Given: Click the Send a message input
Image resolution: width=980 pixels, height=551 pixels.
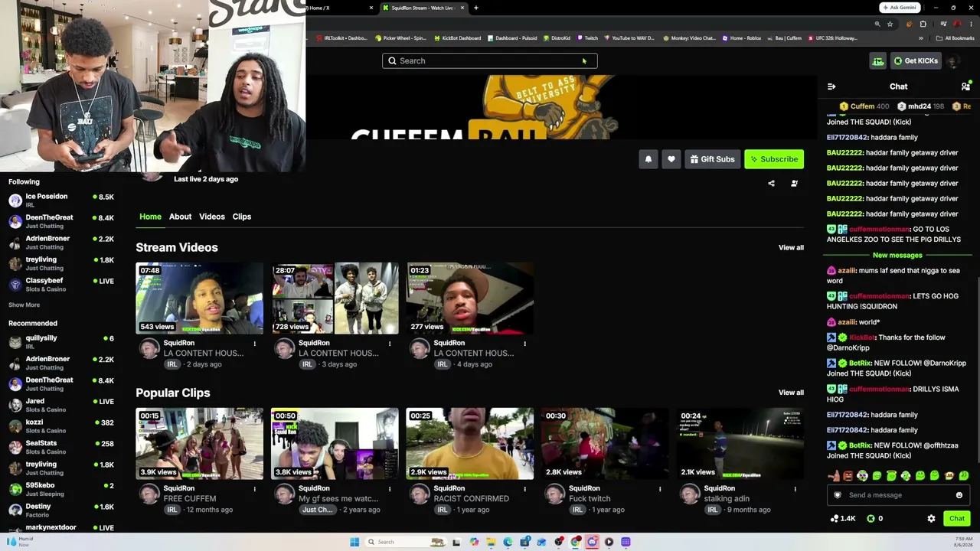Looking at the screenshot, I should pyautogui.click(x=898, y=495).
